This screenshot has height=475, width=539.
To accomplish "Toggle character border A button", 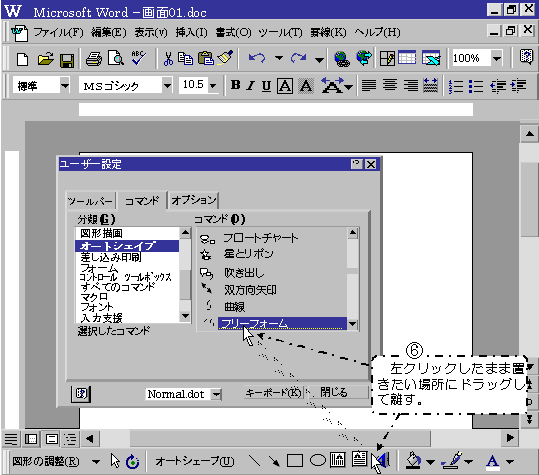I will point(285,86).
